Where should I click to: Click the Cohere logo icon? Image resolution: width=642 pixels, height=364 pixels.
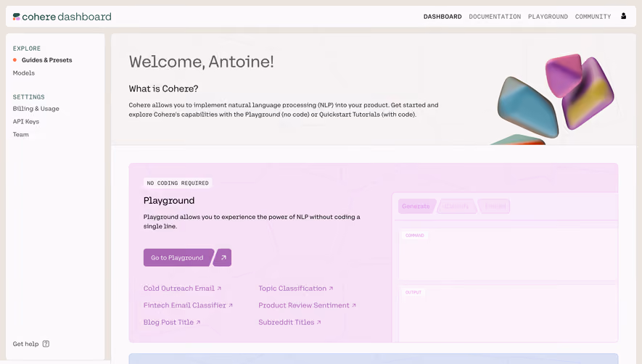(x=17, y=17)
